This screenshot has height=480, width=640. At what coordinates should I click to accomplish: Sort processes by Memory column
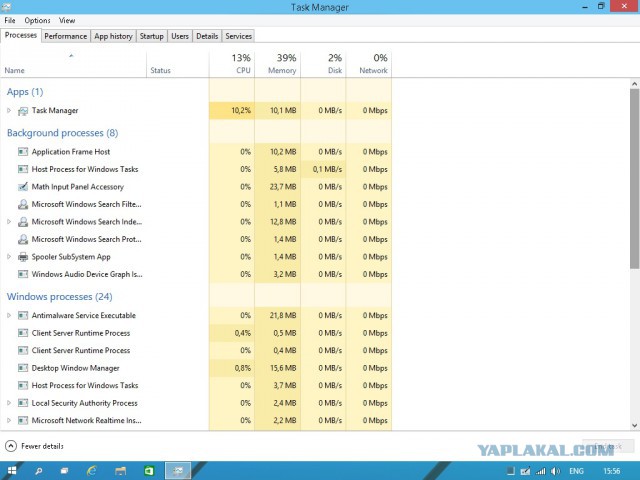pos(278,64)
